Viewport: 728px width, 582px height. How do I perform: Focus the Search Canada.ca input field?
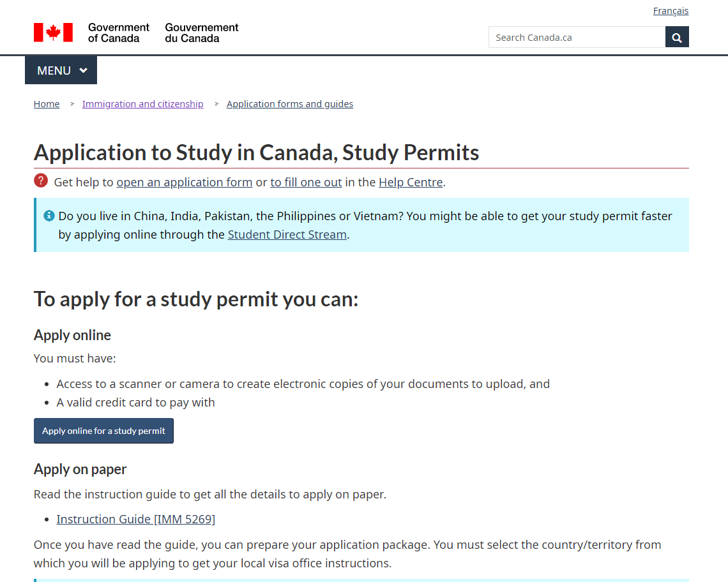pos(577,37)
